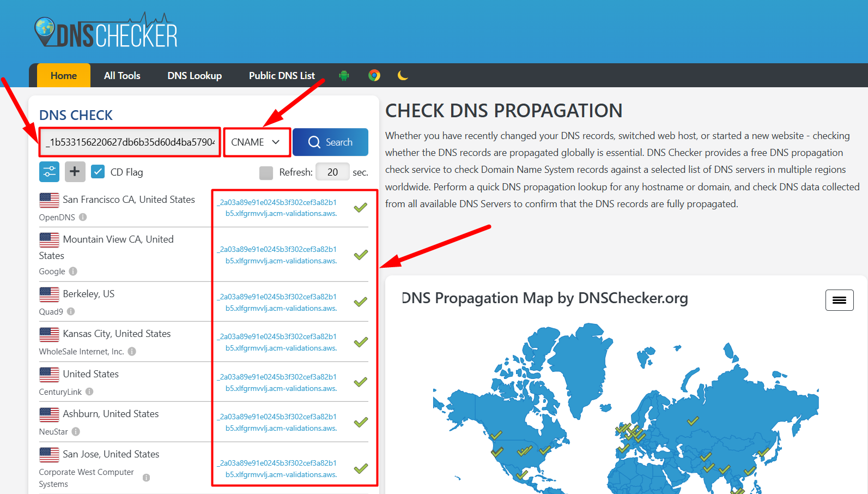Click the Mountain View green check status
Viewport: 868px width, 494px height.
(x=360, y=255)
